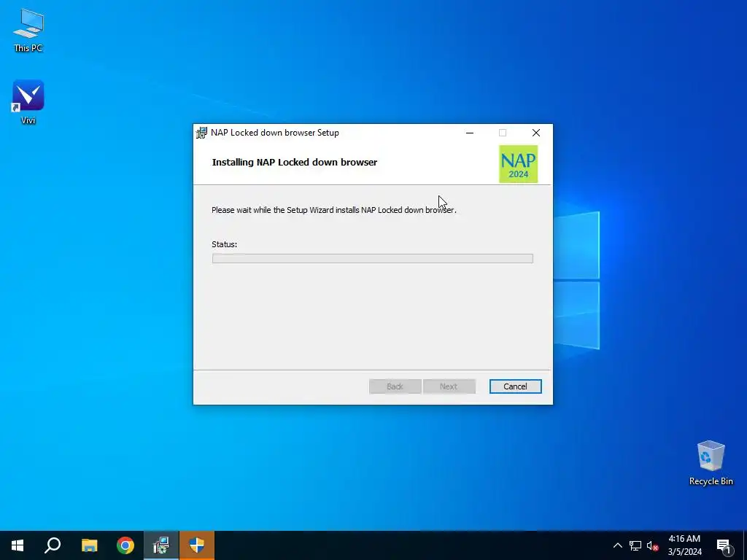Click the Status: label
Image resolution: width=747 pixels, height=560 pixels.
click(225, 244)
